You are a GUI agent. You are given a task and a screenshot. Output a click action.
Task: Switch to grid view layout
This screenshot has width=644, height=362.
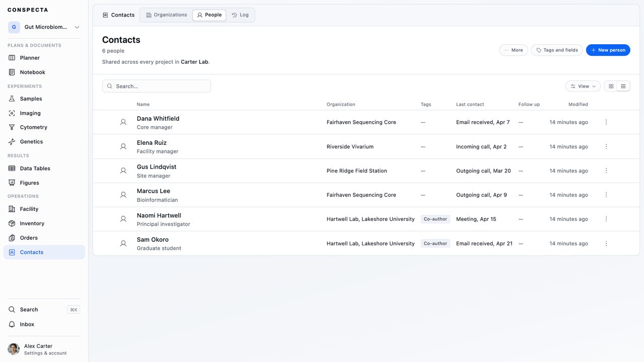[x=611, y=86]
